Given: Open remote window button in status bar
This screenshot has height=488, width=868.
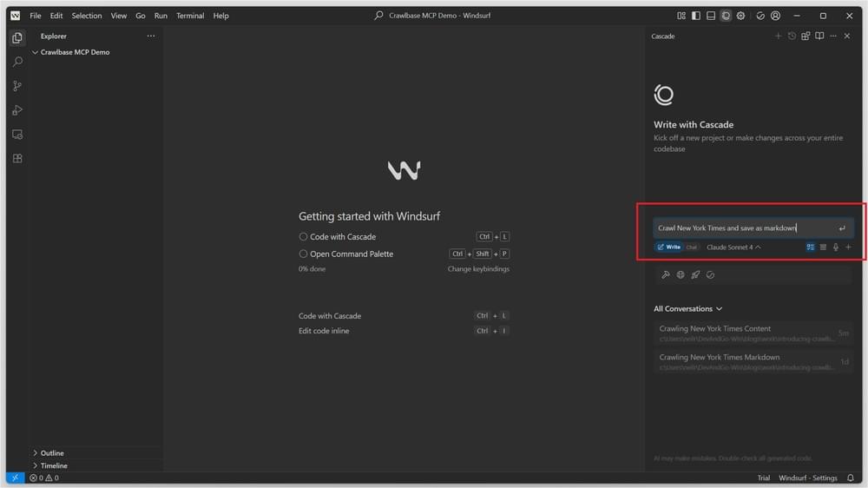Looking at the screenshot, I should (x=15, y=478).
